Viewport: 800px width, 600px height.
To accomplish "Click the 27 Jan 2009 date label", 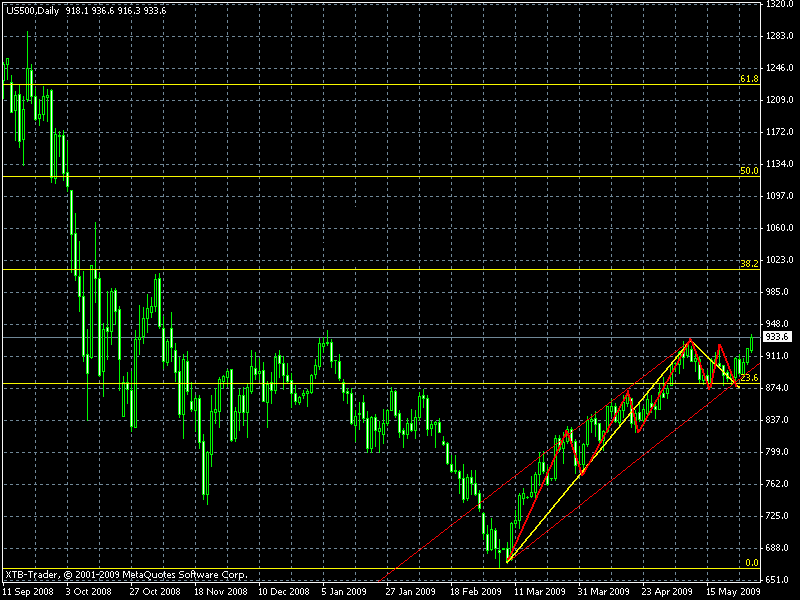I will 410,592.
